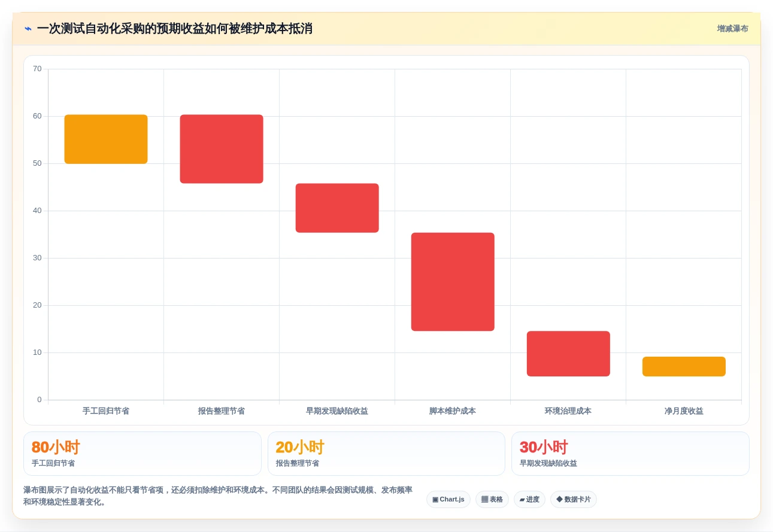Select the 进度 tag chip
This screenshot has width=773, height=532.
(529, 499)
